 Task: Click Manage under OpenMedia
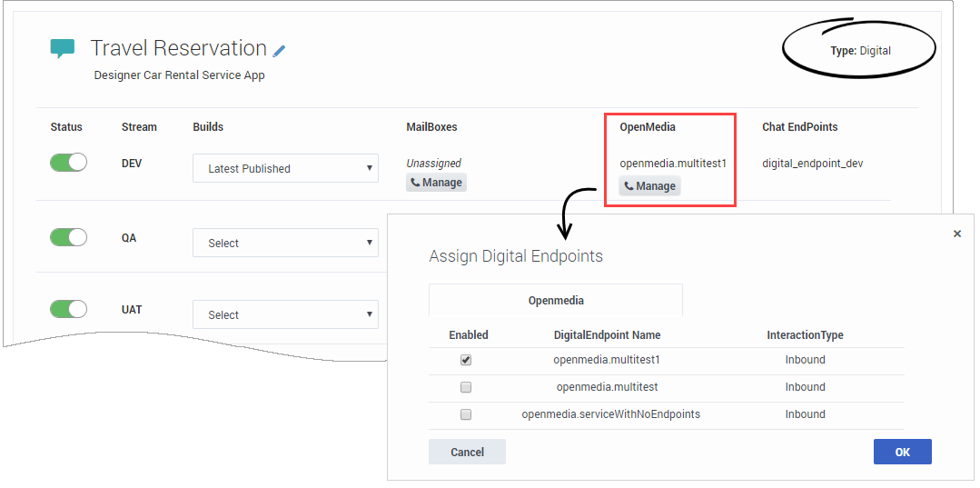click(x=649, y=186)
